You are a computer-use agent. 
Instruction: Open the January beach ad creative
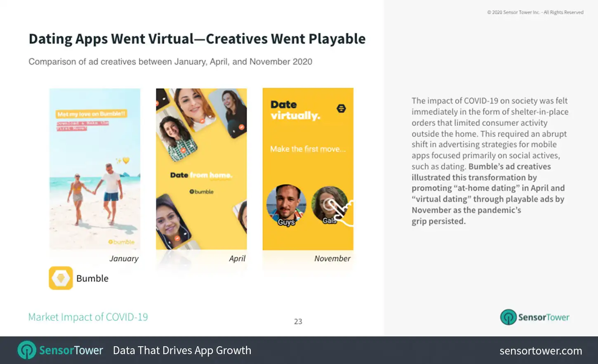point(95,169)
